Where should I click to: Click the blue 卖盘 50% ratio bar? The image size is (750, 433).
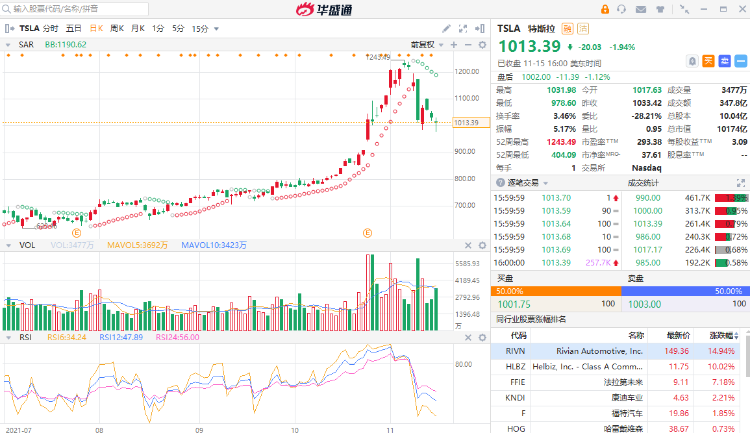(685, 290)
